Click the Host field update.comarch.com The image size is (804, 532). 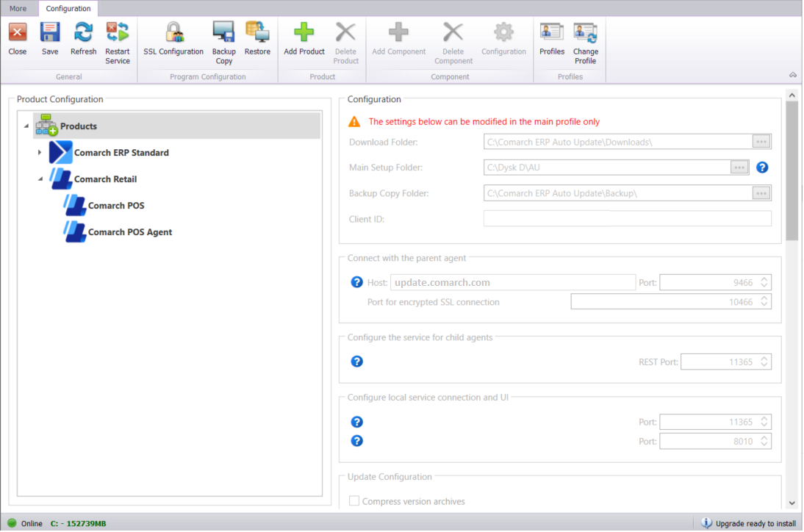point(513,282)
